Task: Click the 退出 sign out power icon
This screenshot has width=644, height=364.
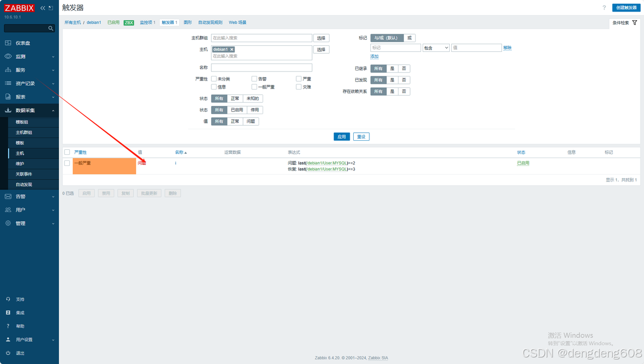Action: [8, 353]
